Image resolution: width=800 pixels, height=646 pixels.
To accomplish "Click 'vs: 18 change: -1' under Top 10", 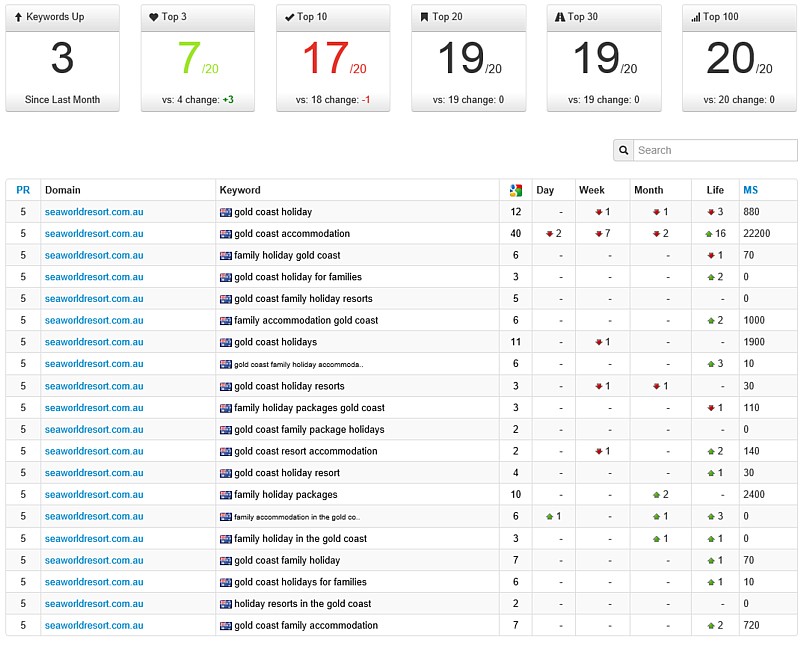I will coord(333,100).
